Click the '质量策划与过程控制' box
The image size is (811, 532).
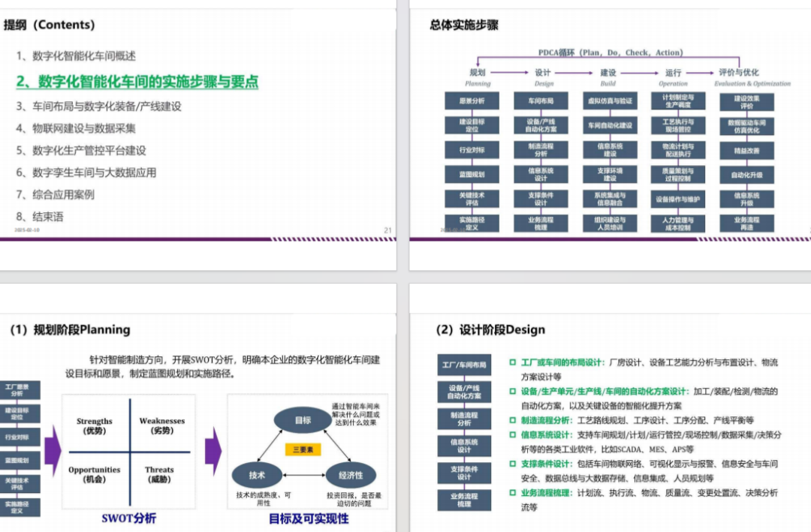point(678,174)
